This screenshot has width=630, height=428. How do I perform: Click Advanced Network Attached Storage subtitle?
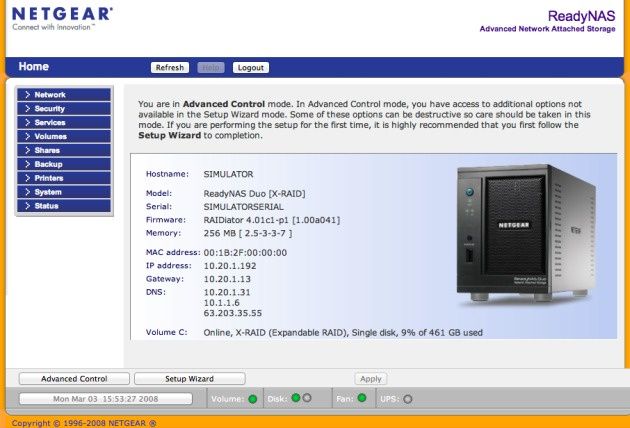pyautogui.click(x=547, y=29)
